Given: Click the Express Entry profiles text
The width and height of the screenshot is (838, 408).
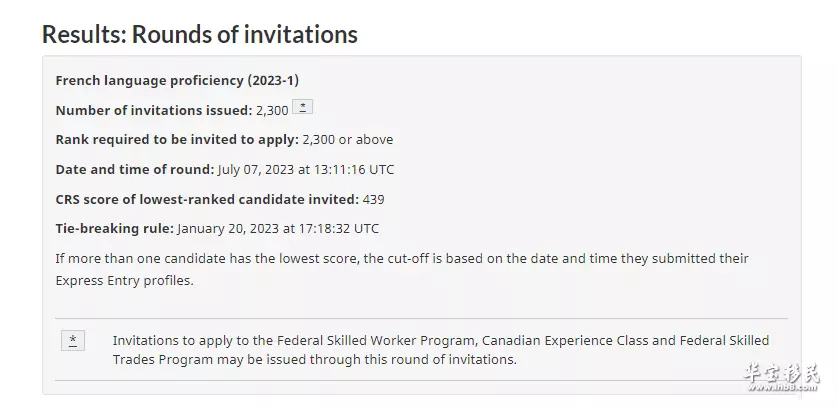Looking at the screenshot, I should 125,281.
